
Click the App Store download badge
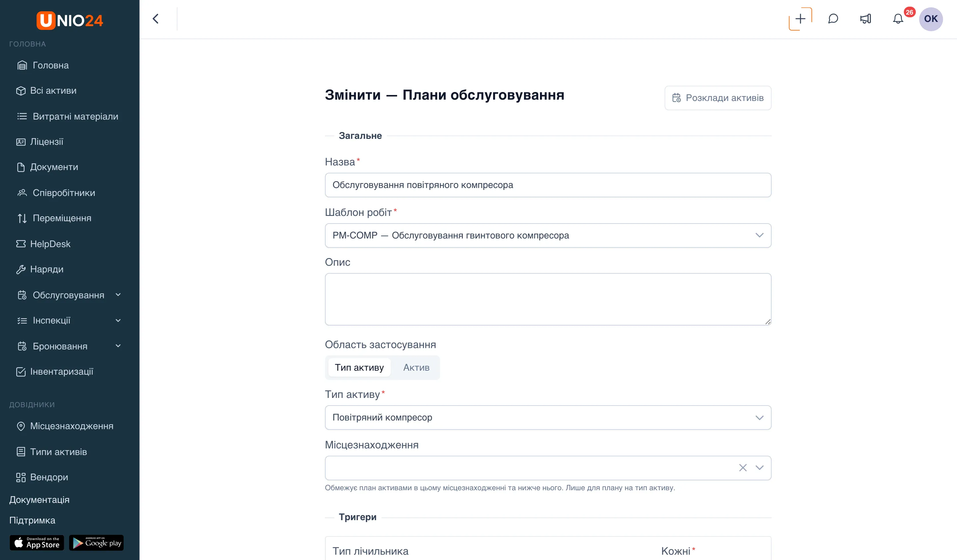pyautogui.click(x=37, y=543)
